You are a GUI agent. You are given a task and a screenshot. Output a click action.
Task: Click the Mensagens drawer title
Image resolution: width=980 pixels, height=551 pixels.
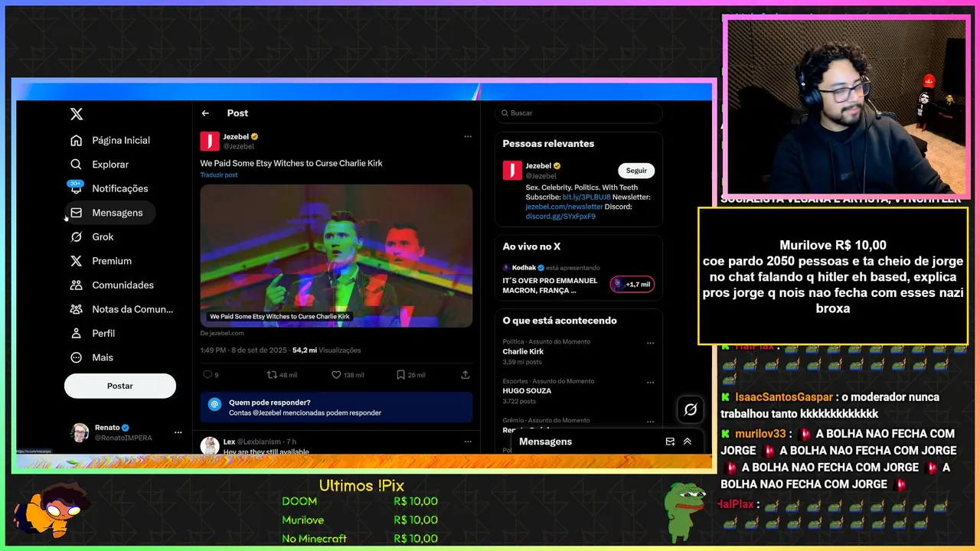[545, 442]
